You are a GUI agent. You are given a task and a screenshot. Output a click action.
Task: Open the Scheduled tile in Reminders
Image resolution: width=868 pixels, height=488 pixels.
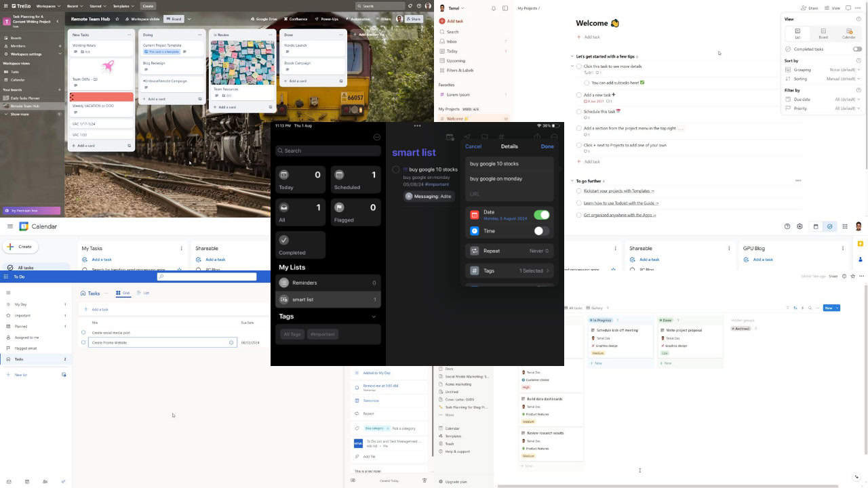(355, 180)
